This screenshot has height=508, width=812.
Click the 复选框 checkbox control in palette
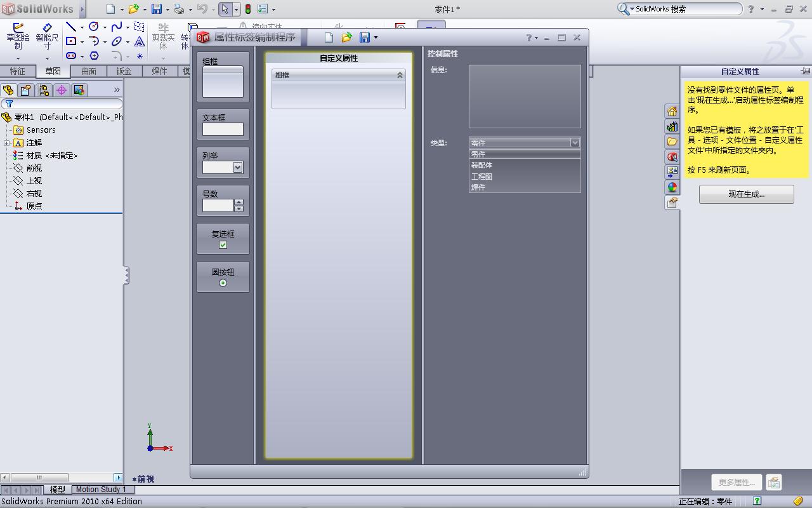tap(223, 239)
